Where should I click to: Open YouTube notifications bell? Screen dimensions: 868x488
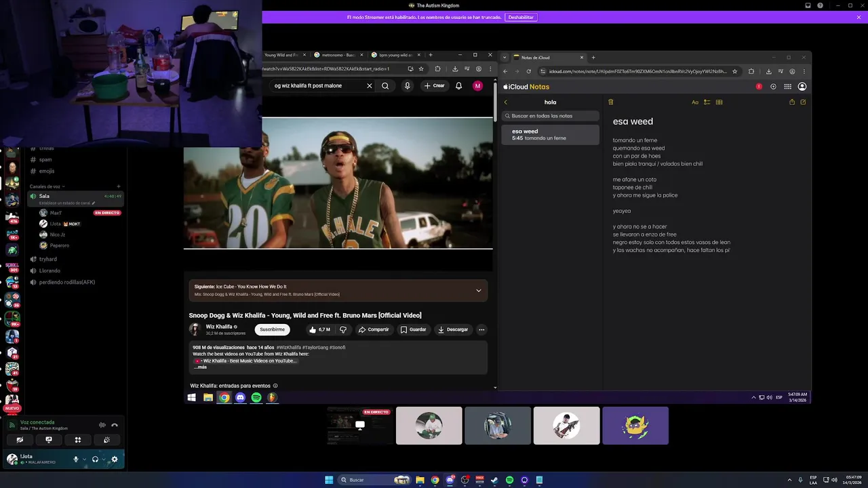click(x=459, y=85)
